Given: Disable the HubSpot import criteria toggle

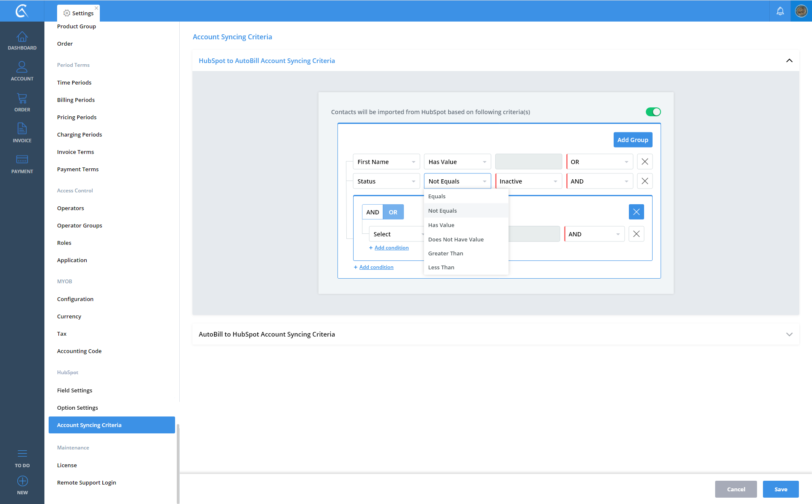Looking at the screenshot, I should [x=653, y=112].
